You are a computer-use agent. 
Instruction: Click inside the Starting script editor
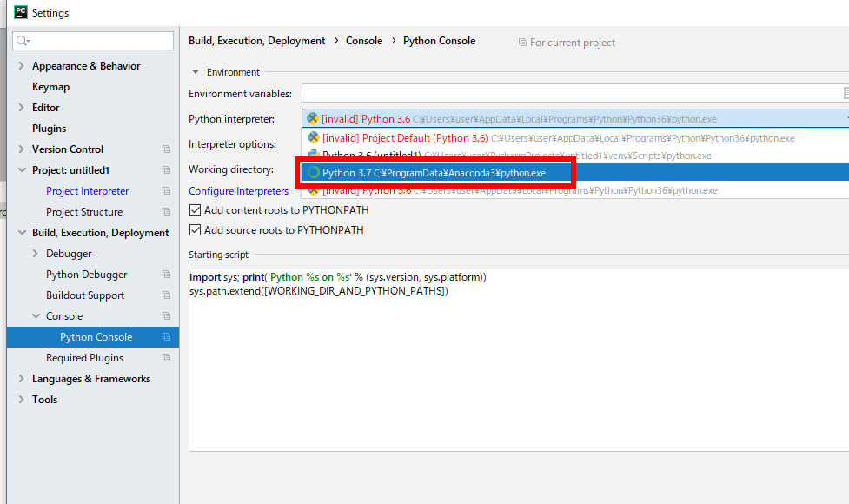click(519, 360)
